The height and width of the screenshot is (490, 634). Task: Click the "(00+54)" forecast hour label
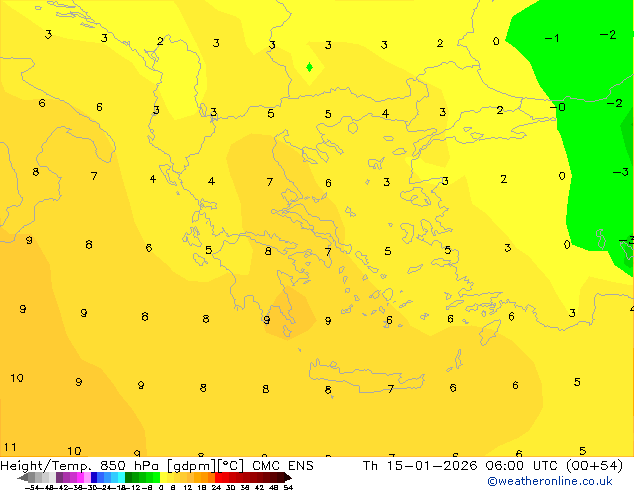[594, 466]
